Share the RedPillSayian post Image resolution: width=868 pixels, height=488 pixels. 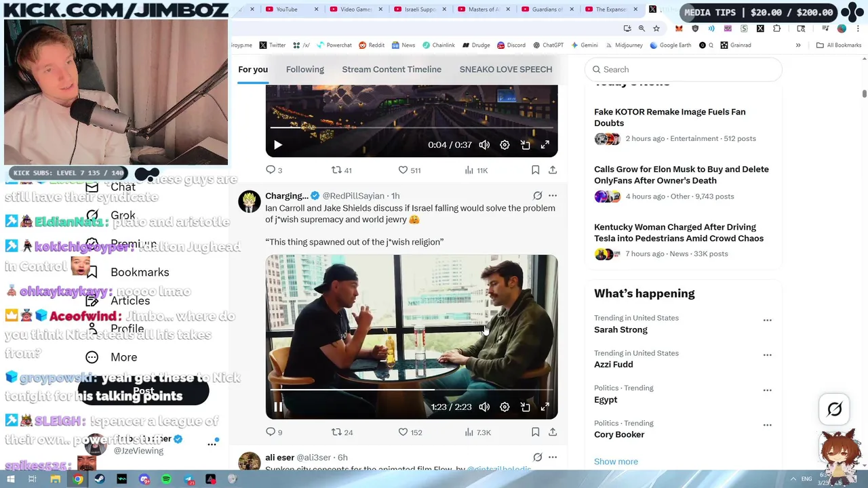[553, 432]
